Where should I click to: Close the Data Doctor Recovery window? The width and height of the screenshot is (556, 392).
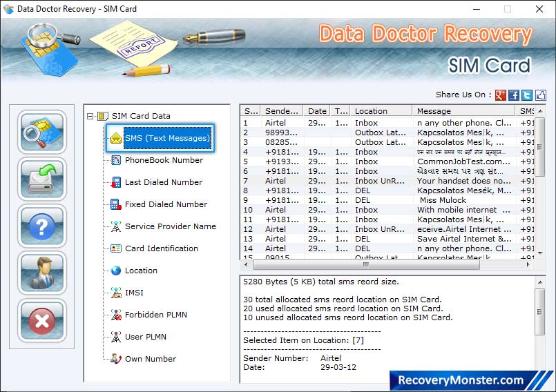[x=539, y=9]
